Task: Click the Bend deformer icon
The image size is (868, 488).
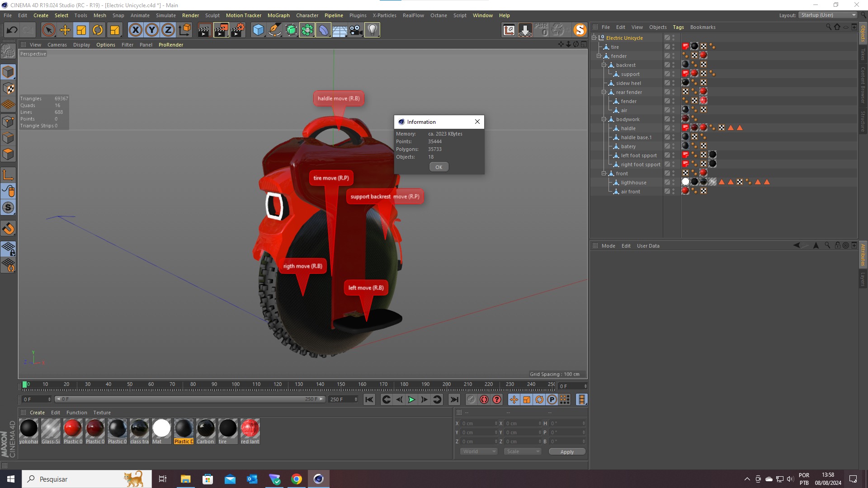Action: click(324, 30)
